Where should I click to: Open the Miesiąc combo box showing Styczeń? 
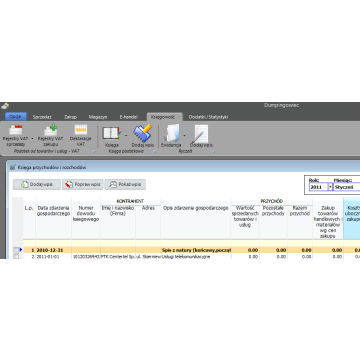(347, 187)
